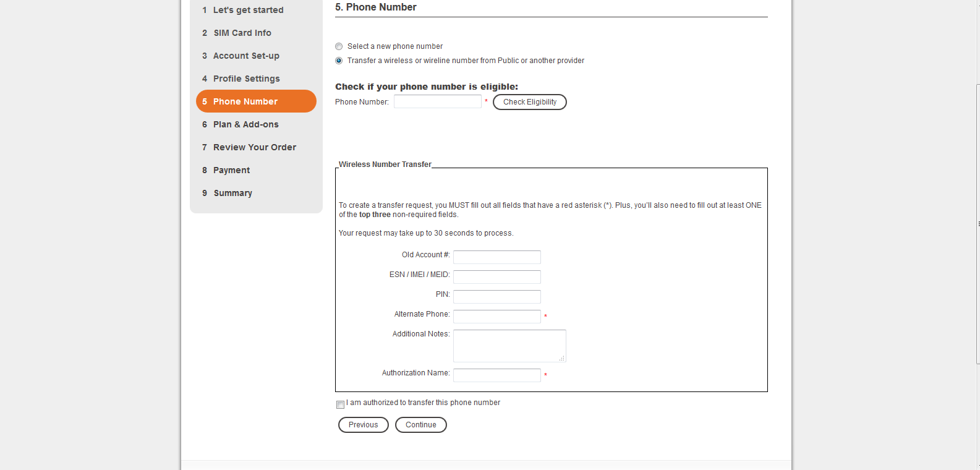This screenshot has height=470, width=980.
Task: Go to the Payment step
Action: point(231,171)
